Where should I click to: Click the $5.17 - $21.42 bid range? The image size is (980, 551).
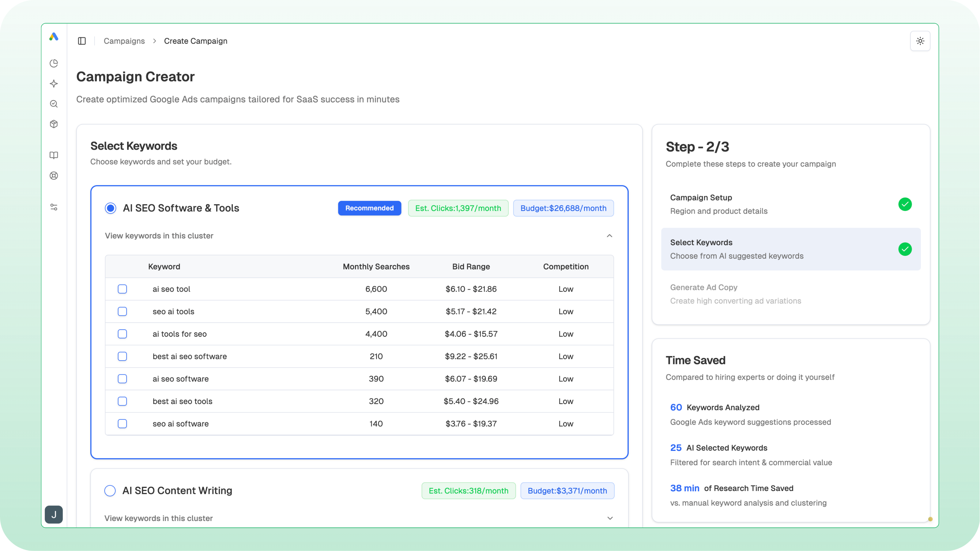tap(471, 311)
